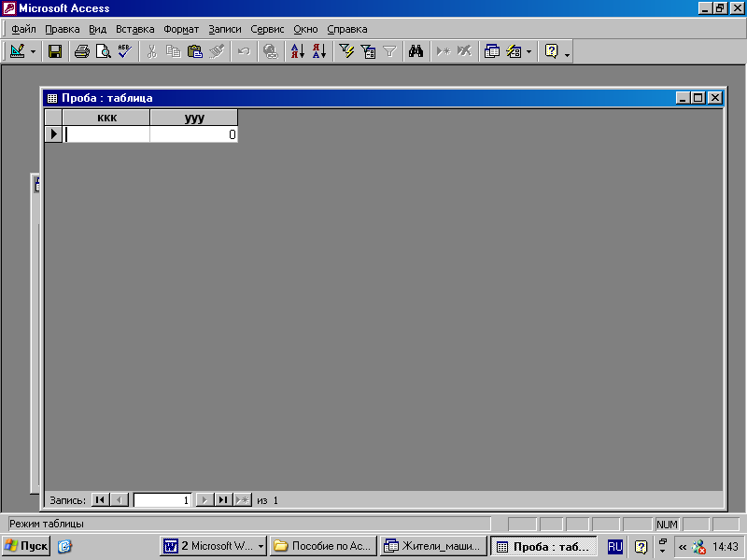Viewport: 747px width, 560px height.
Task: Show the Database Window icon
Action: click(492, 51)
